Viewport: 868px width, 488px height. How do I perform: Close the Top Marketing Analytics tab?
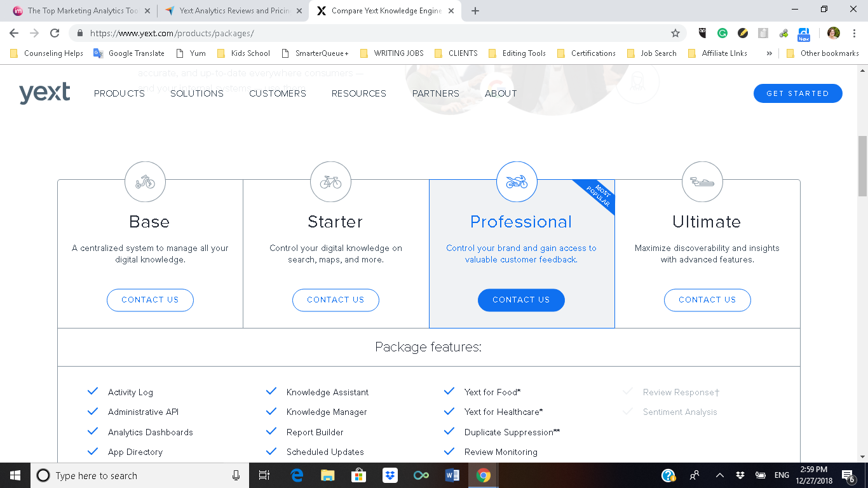click(x=147, y=11)
